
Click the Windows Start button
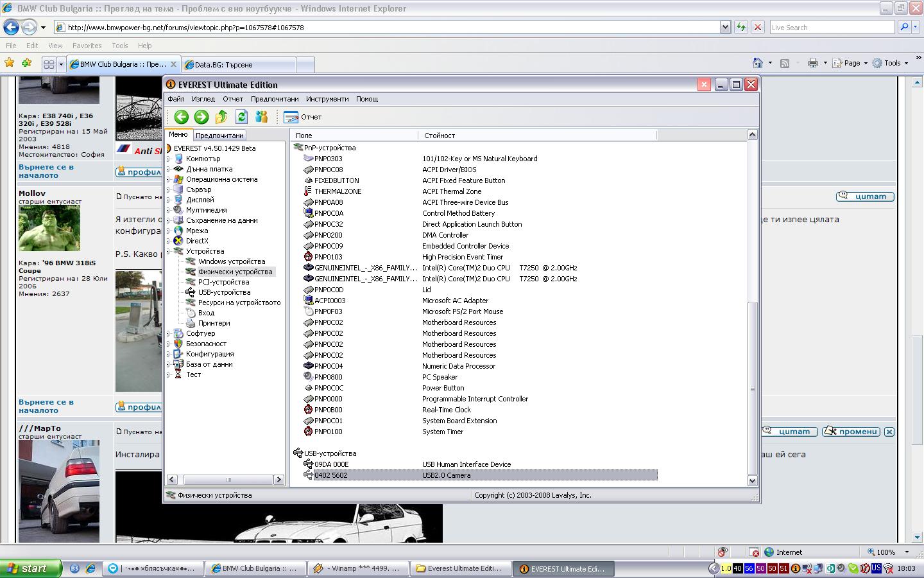(31, 568)
